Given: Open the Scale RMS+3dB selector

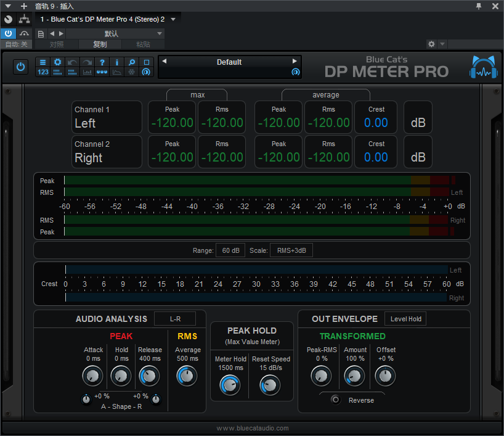Looking at the screenshot, I should [291, 250].
